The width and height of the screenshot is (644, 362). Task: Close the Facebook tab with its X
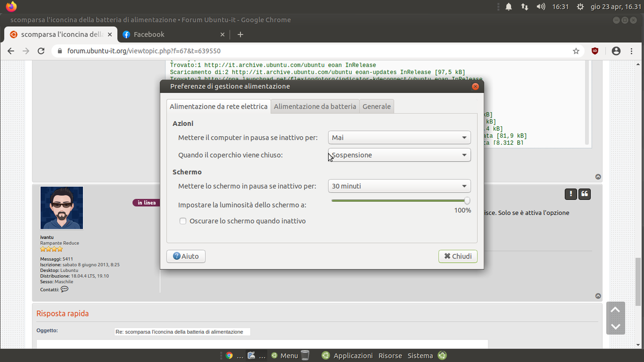tap(222, 34)
